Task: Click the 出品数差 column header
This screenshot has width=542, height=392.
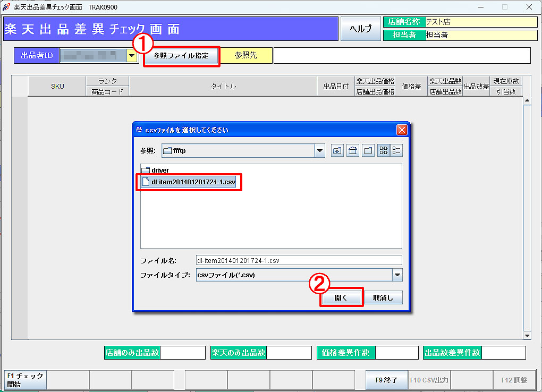Action: point(476,86)
